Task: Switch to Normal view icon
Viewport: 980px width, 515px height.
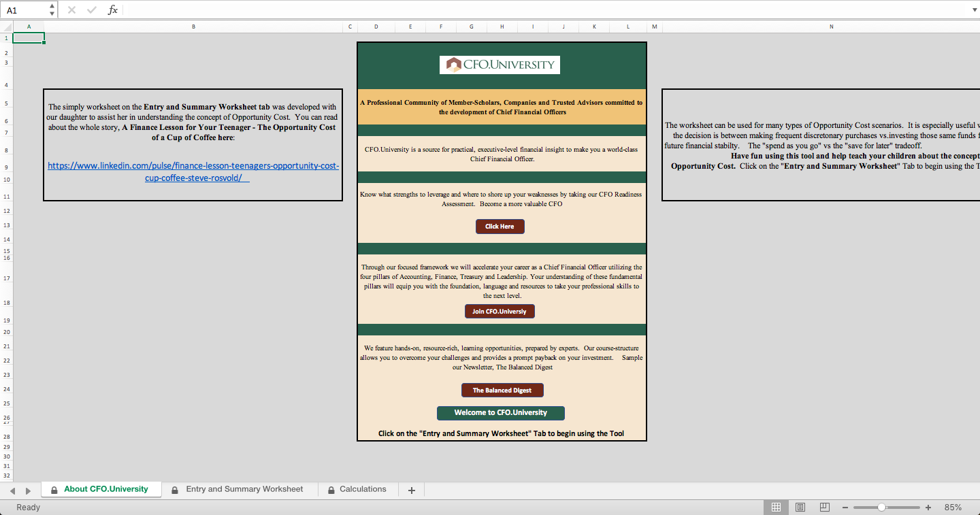Action: (776, 508)
